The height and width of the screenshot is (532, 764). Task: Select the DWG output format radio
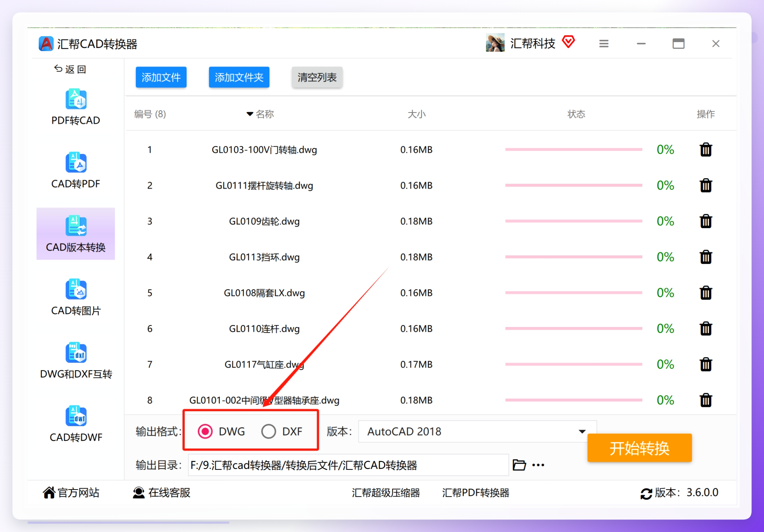click(205, 432)
